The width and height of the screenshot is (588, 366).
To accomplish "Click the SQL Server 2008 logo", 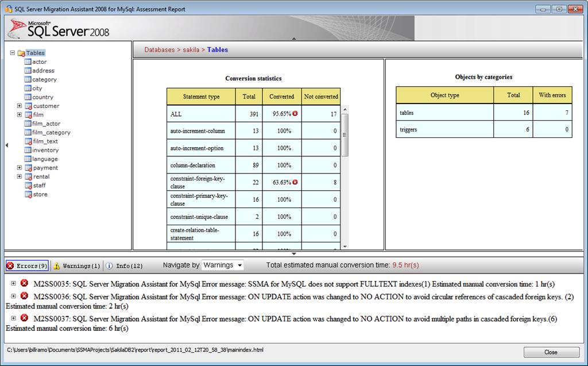I will 59,29.
